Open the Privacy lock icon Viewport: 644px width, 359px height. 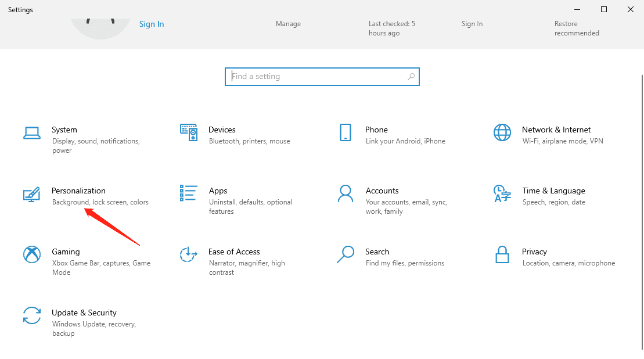502,254
